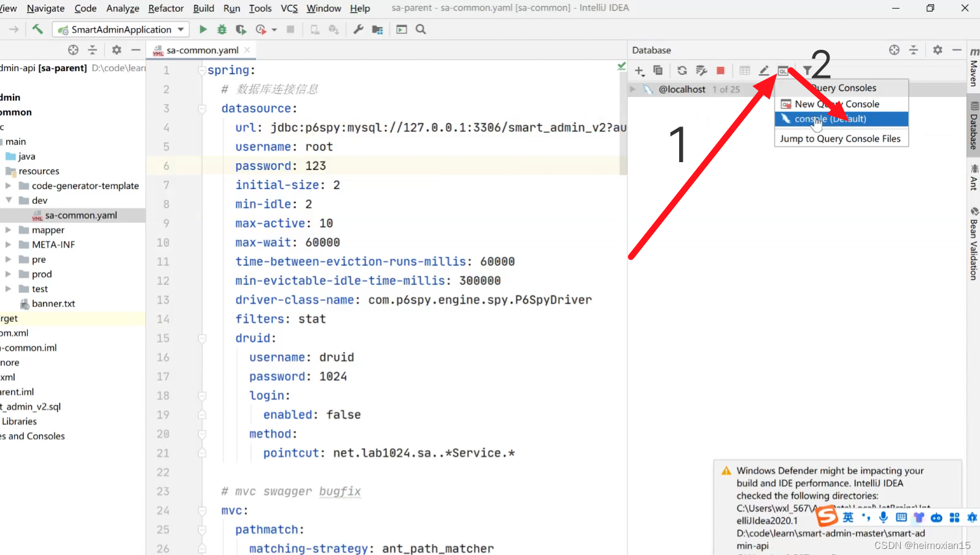The height and width of the screenshot is (555, 980).
Task: Open Search Everywhere magnifier icon
Action: tap(421, 29)
